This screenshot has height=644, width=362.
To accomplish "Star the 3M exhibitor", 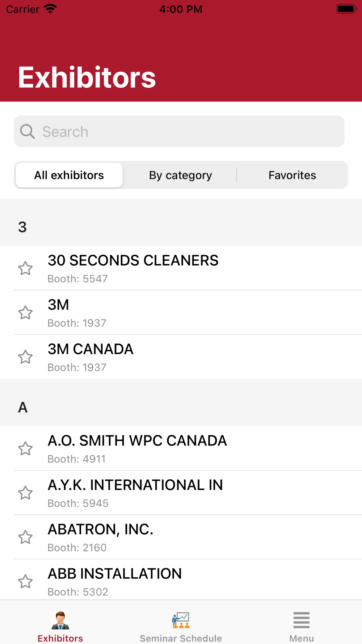I will click(x=25, y=313).
